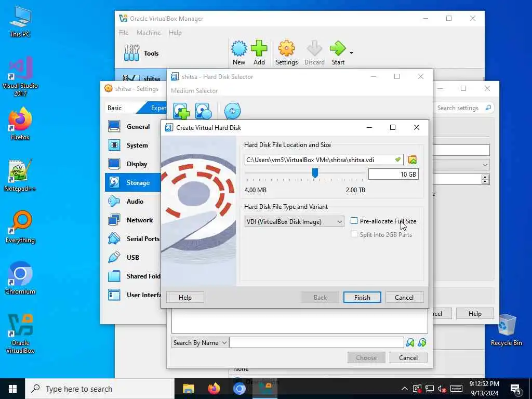Open the File menu in VirtualBox Manager
532x399 pixels.
(x=124, y=33)
